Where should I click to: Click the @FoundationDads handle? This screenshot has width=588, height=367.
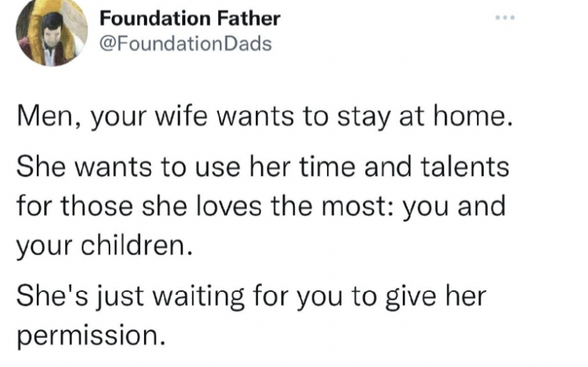(186, 44)
